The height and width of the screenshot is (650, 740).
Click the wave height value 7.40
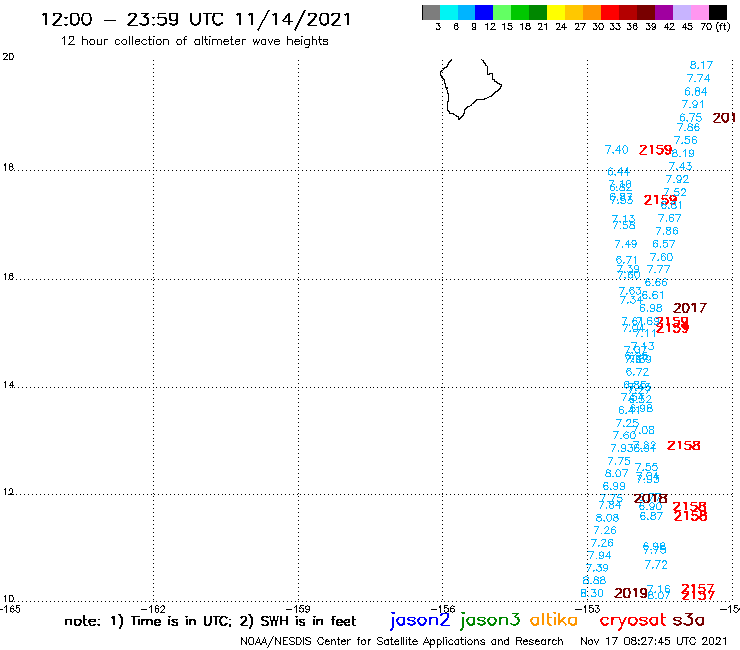pos(616,150)
